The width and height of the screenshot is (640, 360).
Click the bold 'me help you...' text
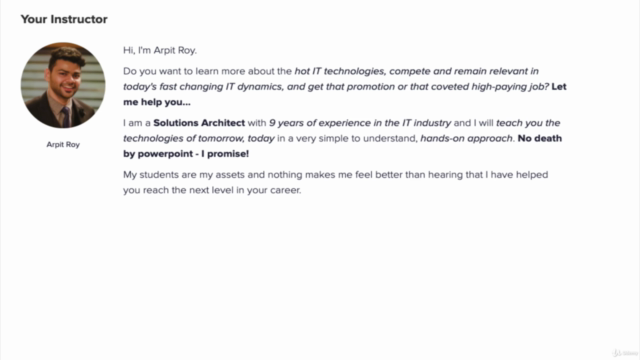tap(157, 102)
